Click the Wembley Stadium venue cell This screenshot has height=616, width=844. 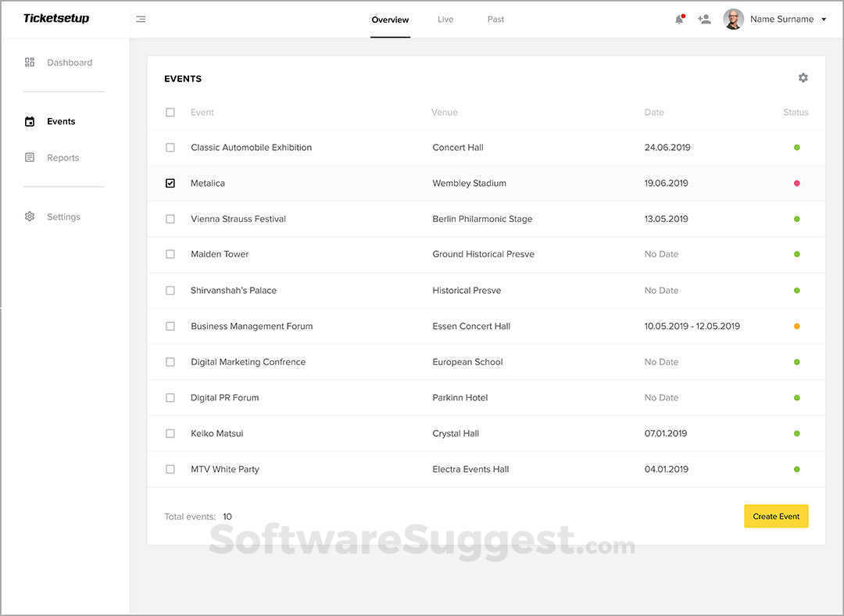pyautogui.click(x=470, y=183)
